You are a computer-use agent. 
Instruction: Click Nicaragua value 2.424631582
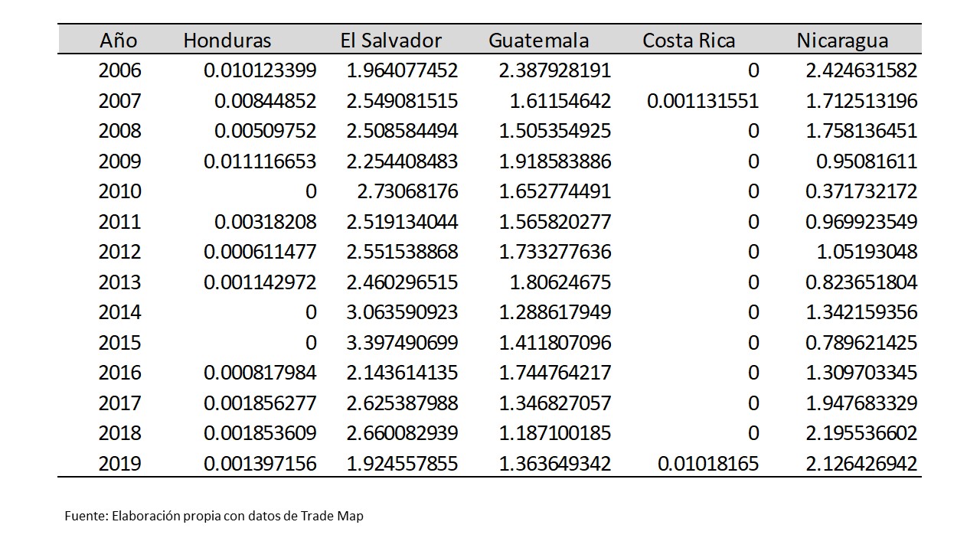861,71
